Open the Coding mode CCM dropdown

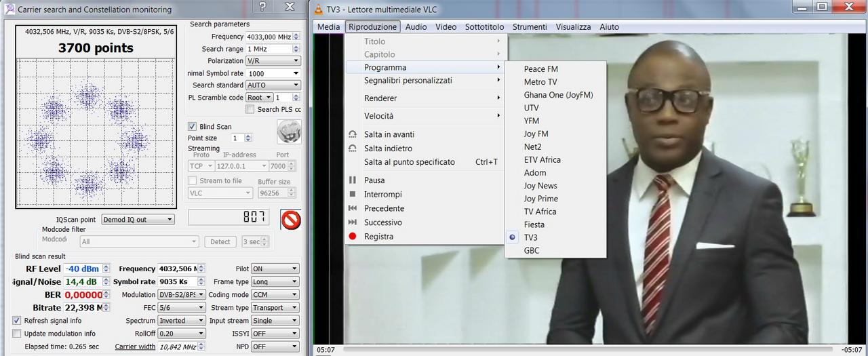point(275,295)
